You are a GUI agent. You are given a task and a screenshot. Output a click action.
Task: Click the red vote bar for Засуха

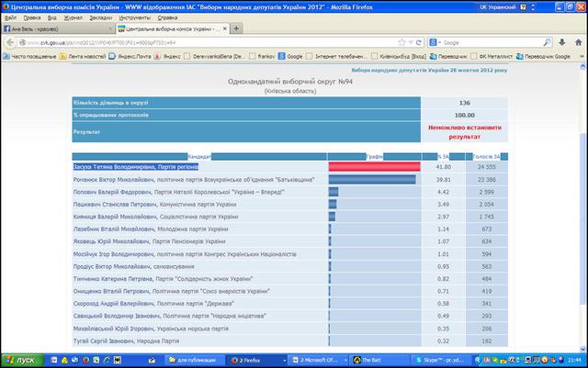click(374, 167)
